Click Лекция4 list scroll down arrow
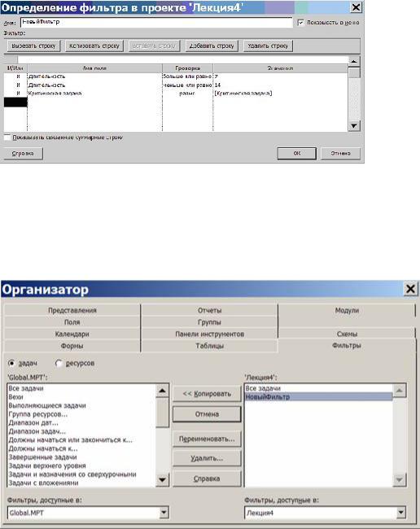The image size is (420, 529). [x=400, y=479]
